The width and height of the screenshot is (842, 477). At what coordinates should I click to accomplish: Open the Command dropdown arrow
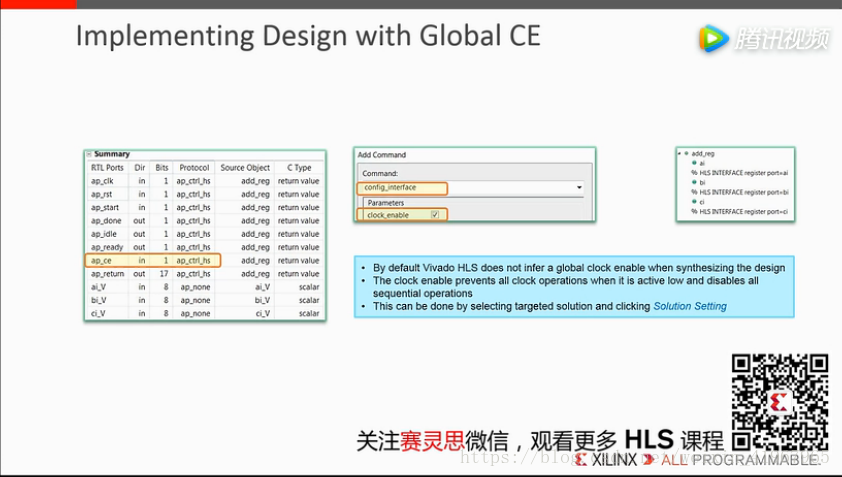point(579,187)
